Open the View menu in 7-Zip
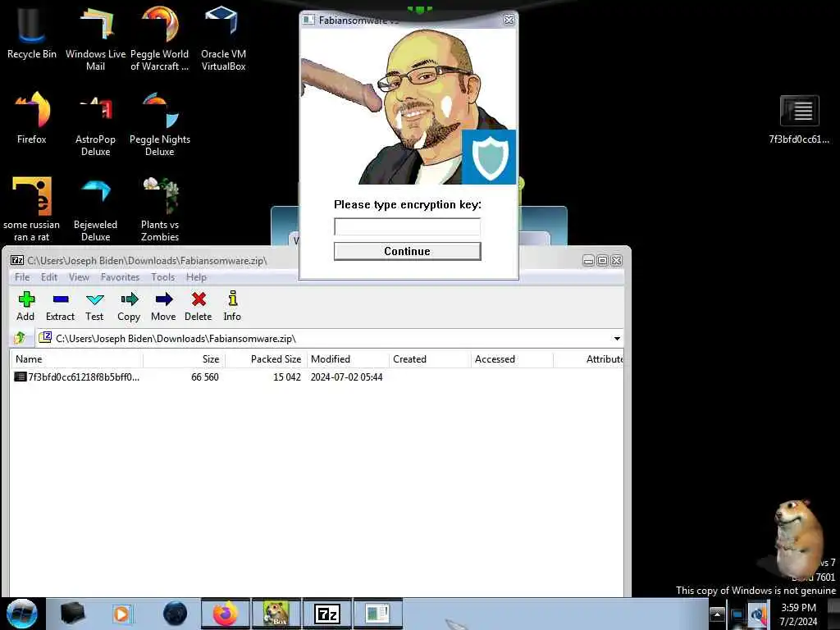 (79, 277)
